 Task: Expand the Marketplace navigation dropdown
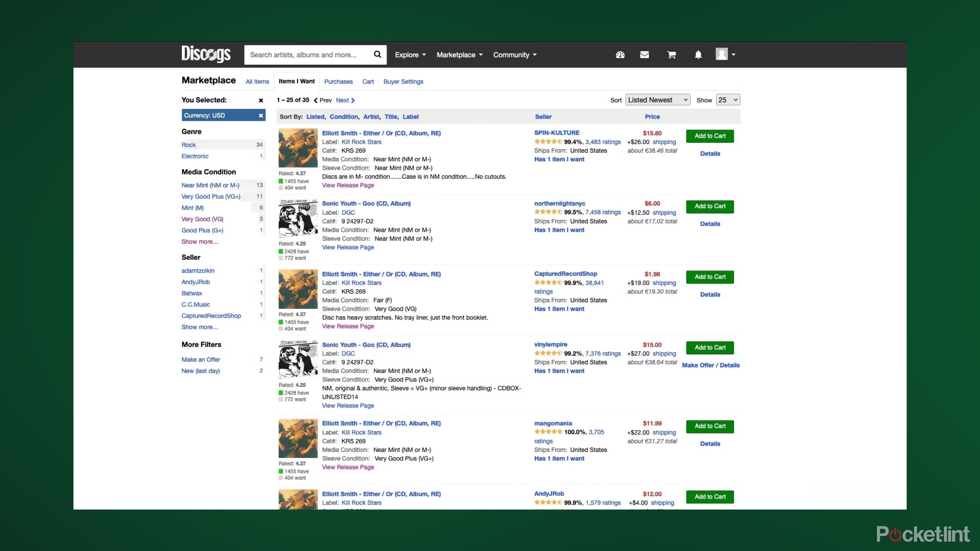click(459, 54)
